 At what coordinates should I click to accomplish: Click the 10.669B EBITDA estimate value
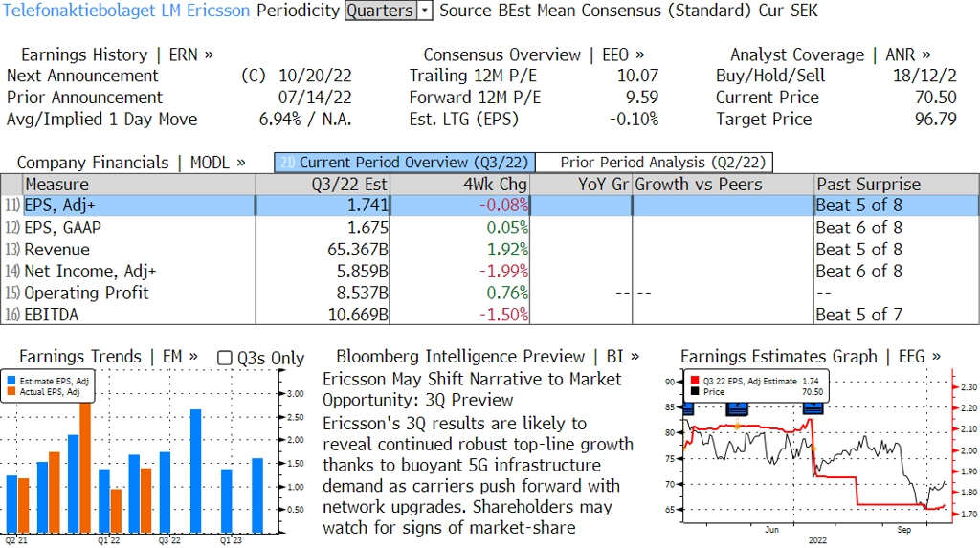358,315
